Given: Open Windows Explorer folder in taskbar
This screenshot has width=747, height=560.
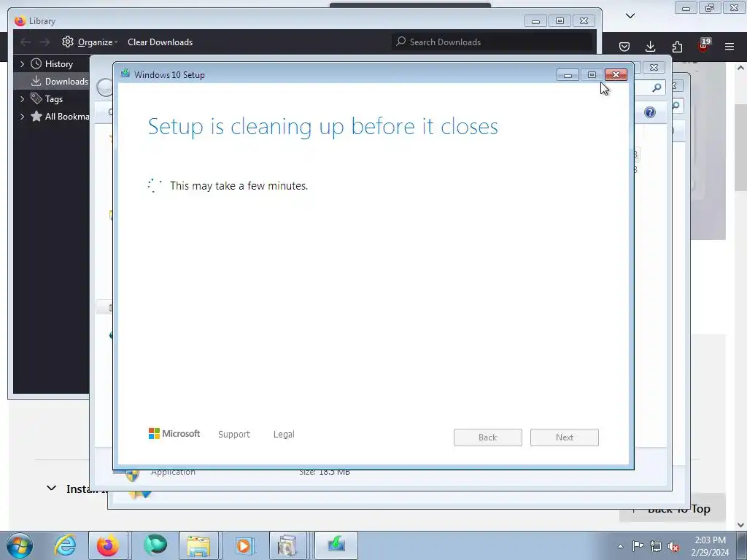Looking at the screenshot, I should pos(198,545).
